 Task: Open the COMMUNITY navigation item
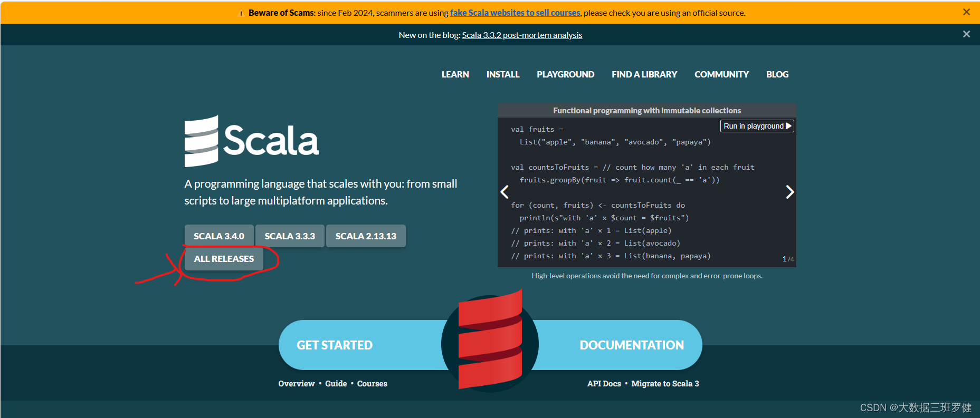tap(721, 74)
